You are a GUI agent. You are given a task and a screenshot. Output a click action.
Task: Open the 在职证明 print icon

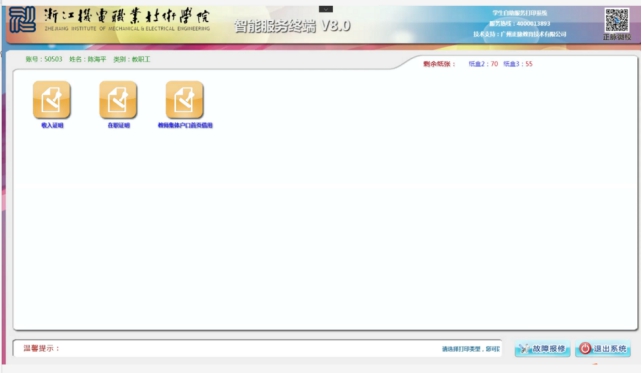[118, 99]
